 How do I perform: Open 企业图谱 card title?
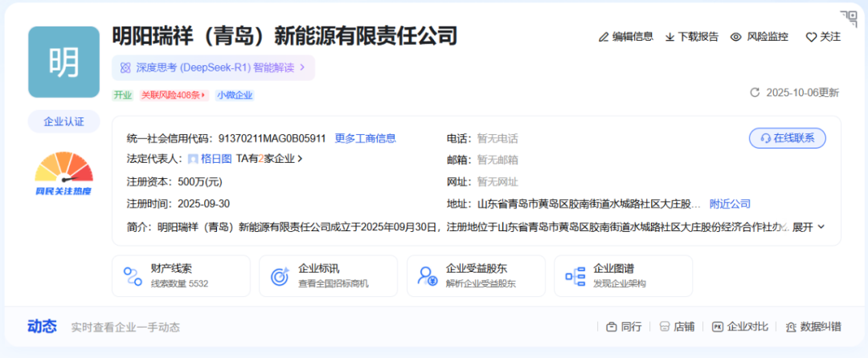[x=614, y=269]
